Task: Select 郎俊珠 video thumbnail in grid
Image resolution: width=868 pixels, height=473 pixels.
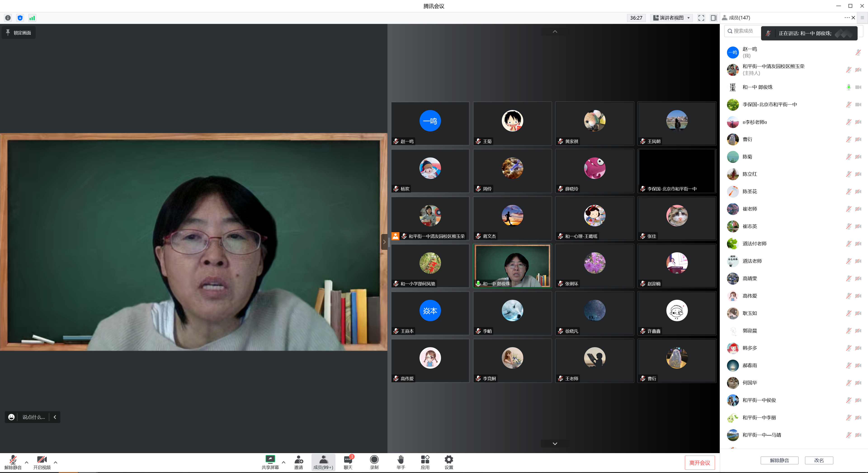Action: (512, 266)
